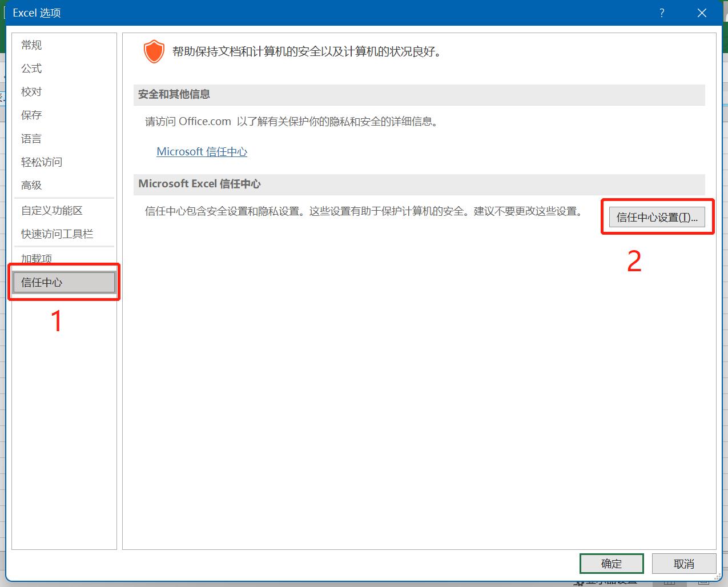Confirm settings with the 确定 button
The image size is (728, 587).
click(611, 564)
